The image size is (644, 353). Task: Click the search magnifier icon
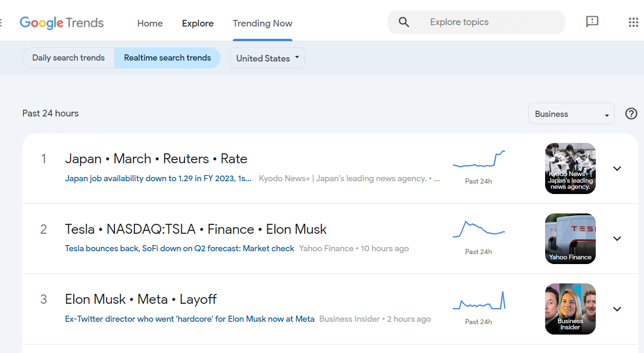(x=404, y=22)
